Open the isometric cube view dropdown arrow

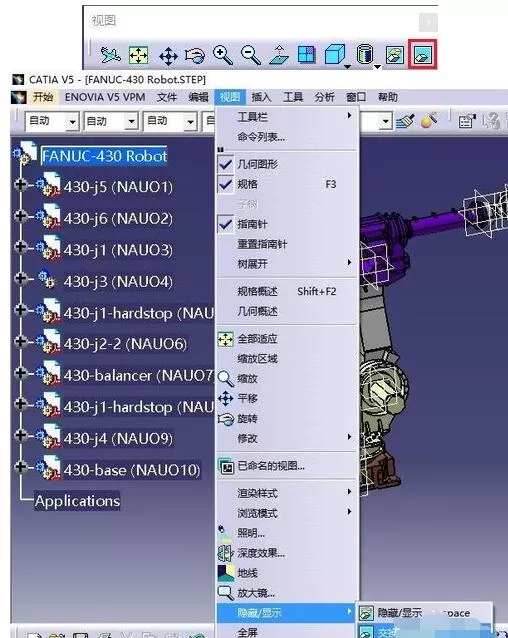click(x=347, y=66)
